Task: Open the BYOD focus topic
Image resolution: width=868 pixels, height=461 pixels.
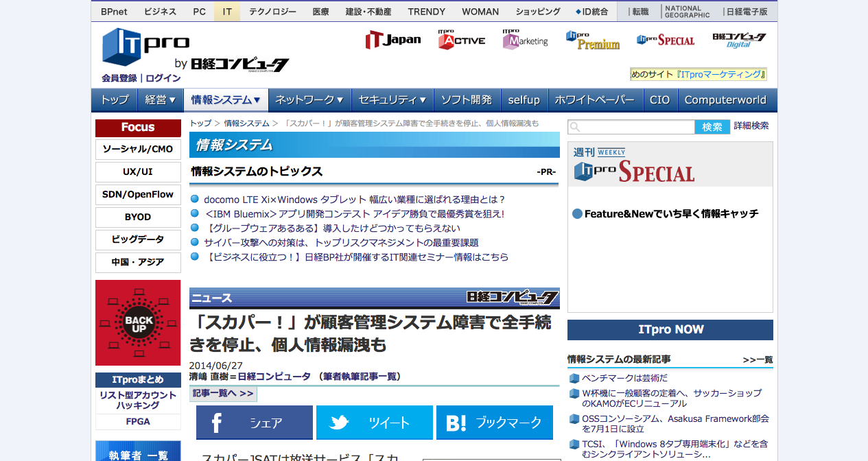Action: click(138, 217)
